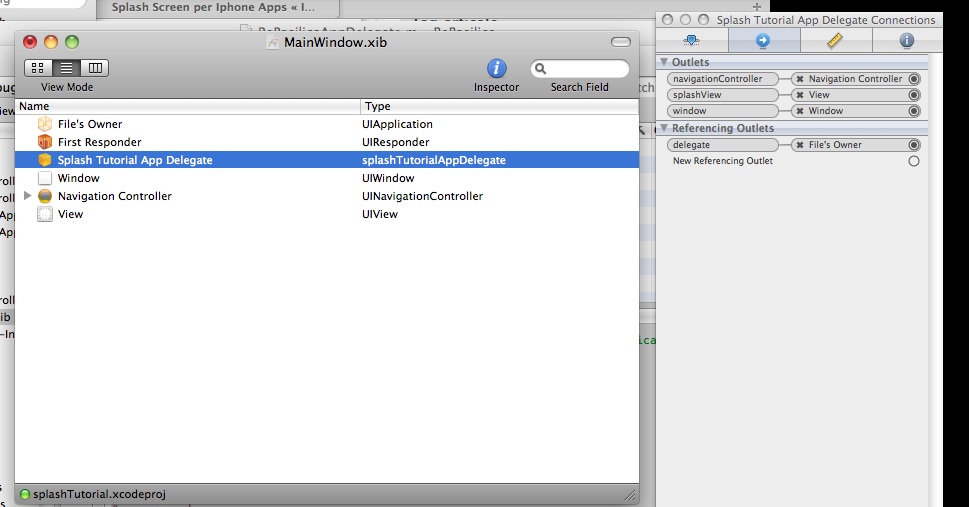Collapse the Outlets section

point(664,63)
